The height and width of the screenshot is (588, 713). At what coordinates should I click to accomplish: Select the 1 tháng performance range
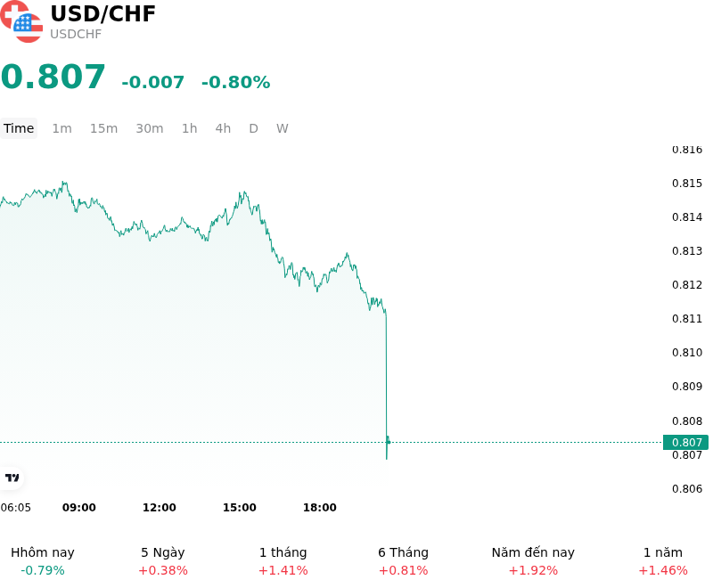click(x=283, y=561)
